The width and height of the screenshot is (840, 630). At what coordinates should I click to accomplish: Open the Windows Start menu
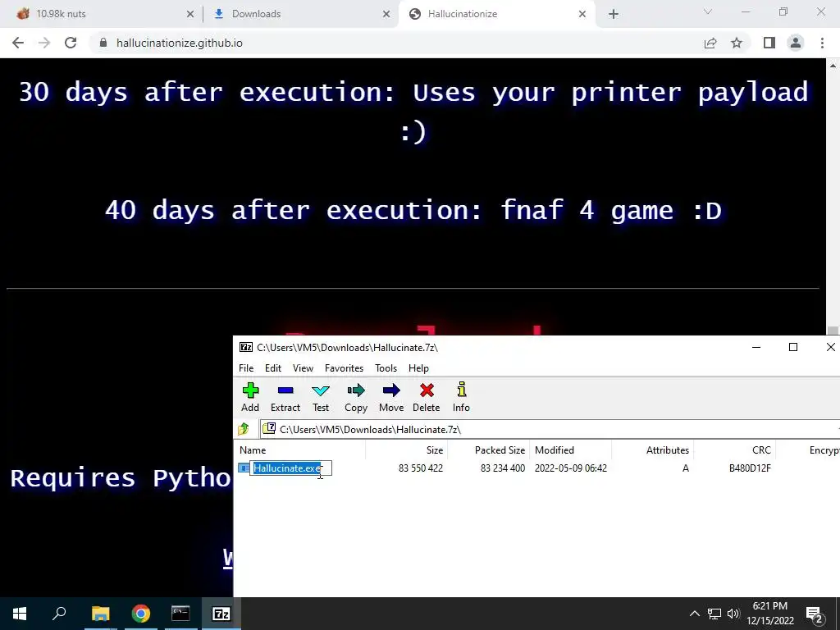coord(20,614)
